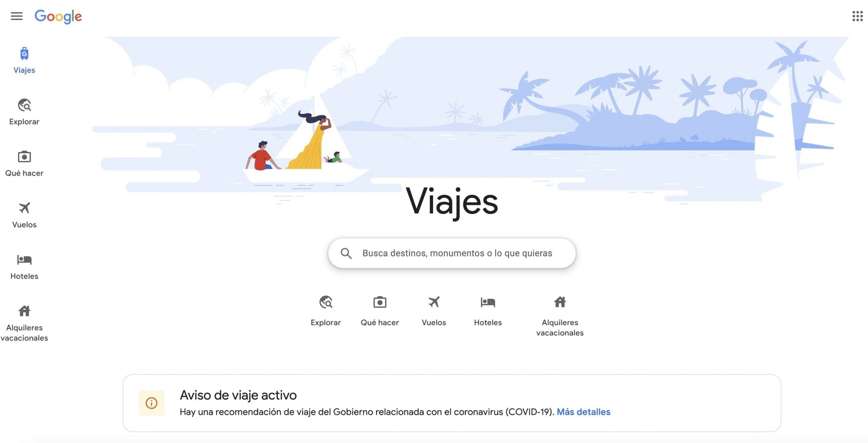Click the Google logo
The height and width of the screenshot is (443, 868).
[58, 16]
